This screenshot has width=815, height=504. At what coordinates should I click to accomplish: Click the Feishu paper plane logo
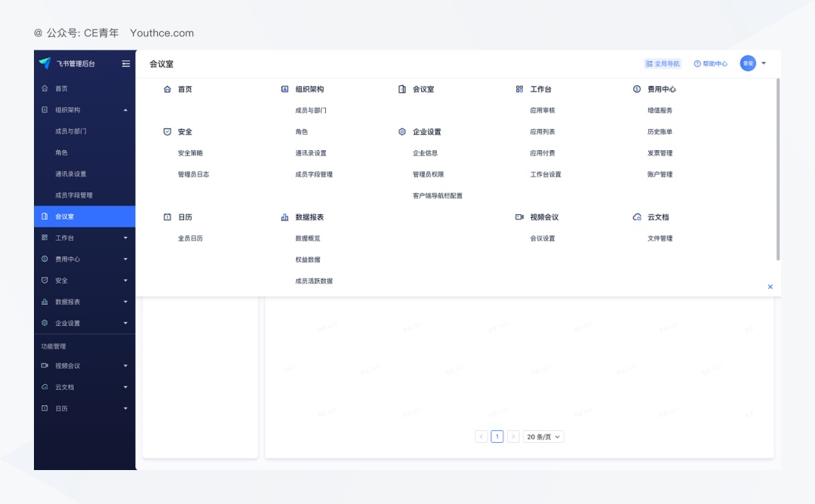(x=45, y=63)
